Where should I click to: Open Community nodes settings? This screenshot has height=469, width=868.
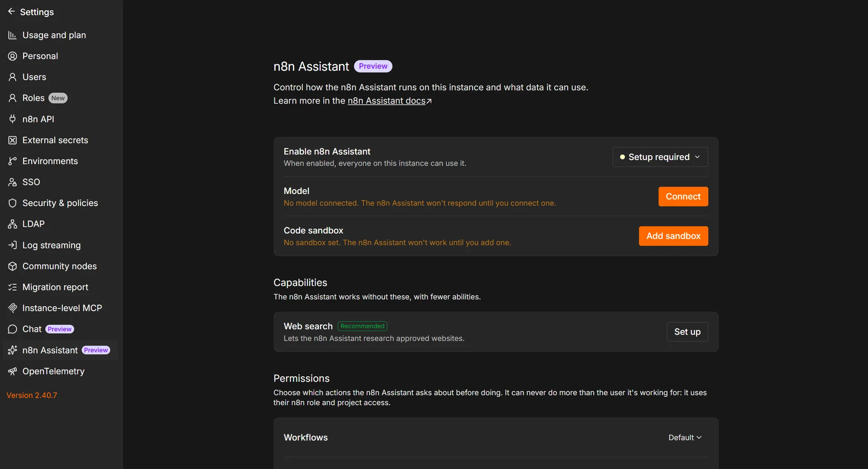[x=61, y=266]
